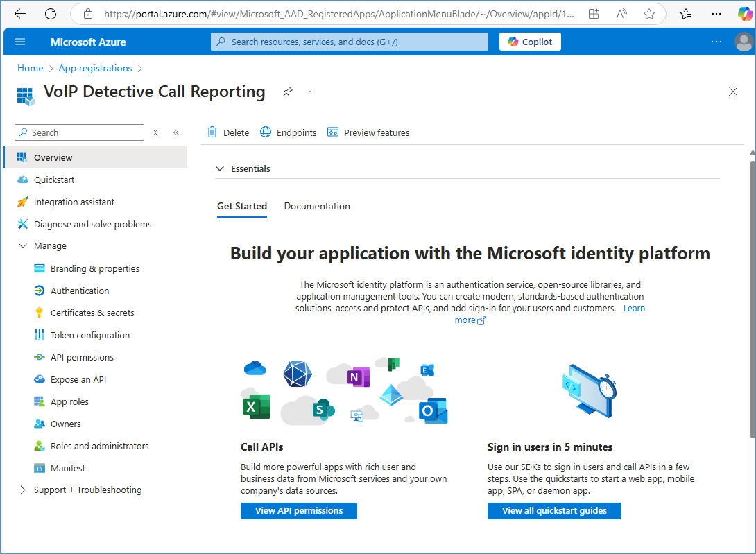Follow the App registrations breadcrumb link
This screenshot has width=756, height=554.
[96, 69]
